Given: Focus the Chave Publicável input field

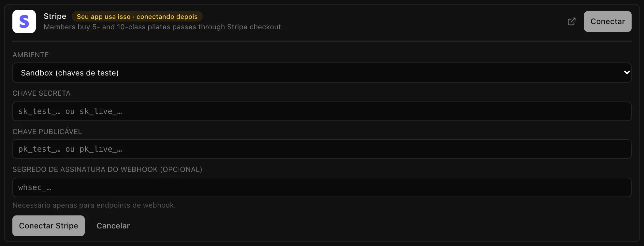Looking at the screenshot, I should point(322,149).
